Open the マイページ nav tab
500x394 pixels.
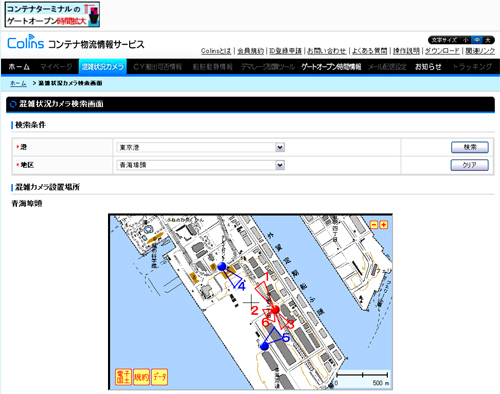pyautogui.click(x=56, y=67)
